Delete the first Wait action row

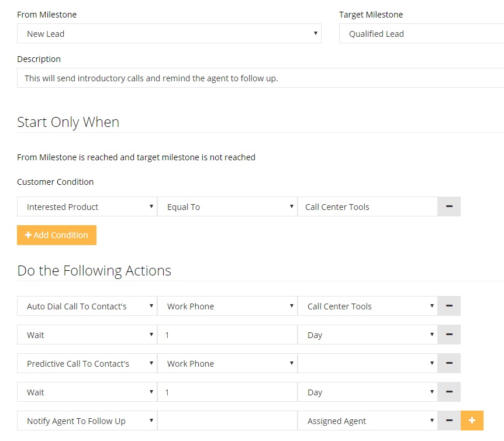tap(449, 335)
